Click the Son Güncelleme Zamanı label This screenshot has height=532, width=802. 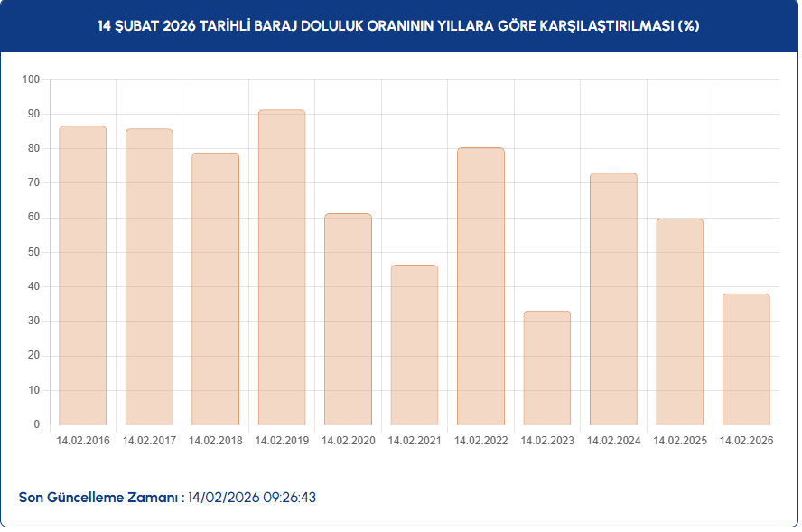[101, 498]
